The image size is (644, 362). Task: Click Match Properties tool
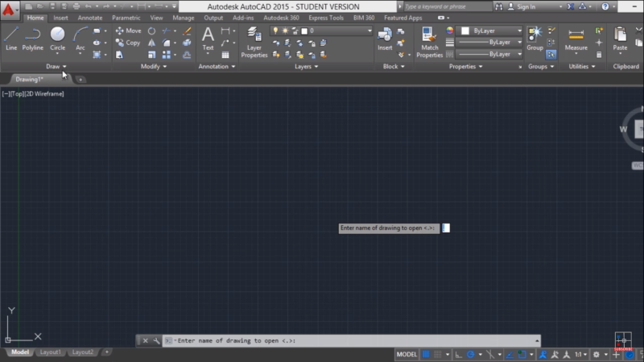pyautogui.click(x=429, y=43)
